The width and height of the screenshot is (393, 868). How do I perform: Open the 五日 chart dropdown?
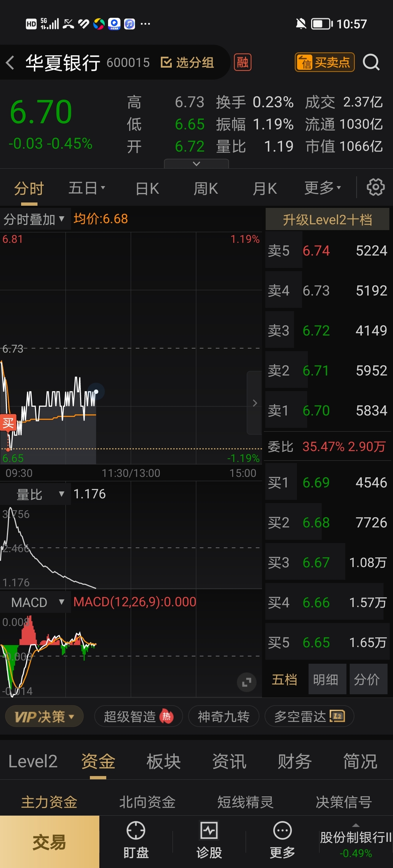point(87,188)
